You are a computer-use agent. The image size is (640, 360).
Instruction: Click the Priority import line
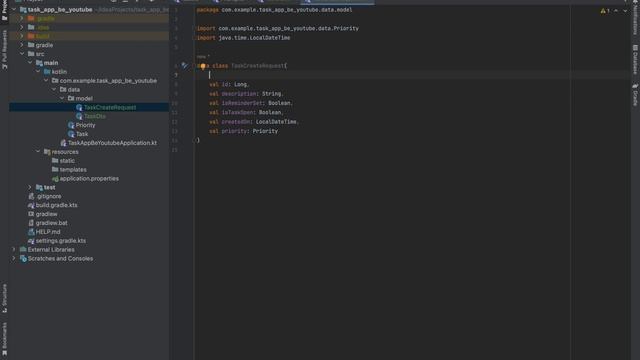click(x=278, y=29)
